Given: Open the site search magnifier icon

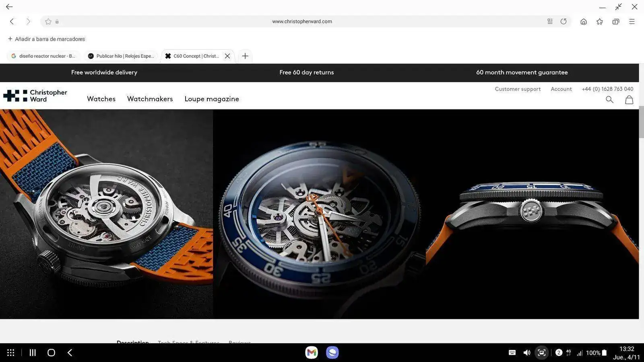Looking at the screenshot, I should pos(609,100).
